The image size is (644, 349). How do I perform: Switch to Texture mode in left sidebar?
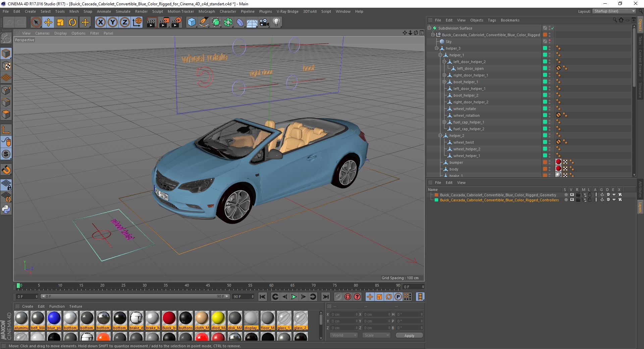pyautogui.click(x=6, y=66)
